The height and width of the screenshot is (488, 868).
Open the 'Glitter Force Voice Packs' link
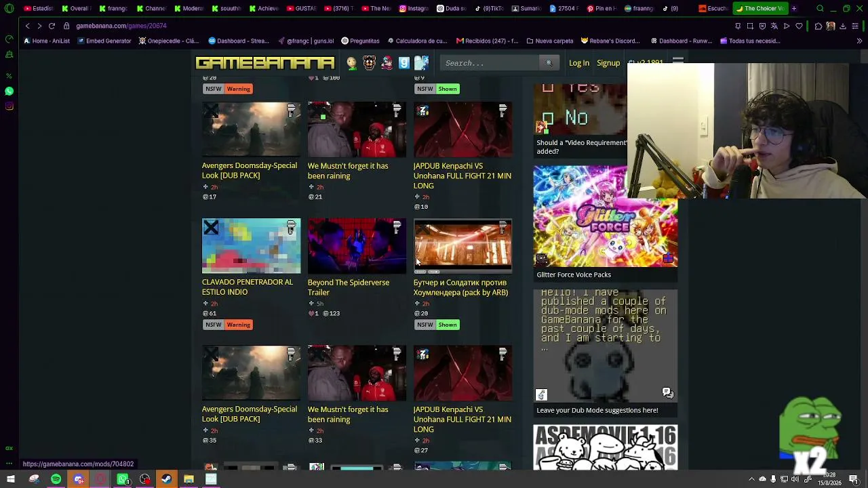(x=574, y=274)
